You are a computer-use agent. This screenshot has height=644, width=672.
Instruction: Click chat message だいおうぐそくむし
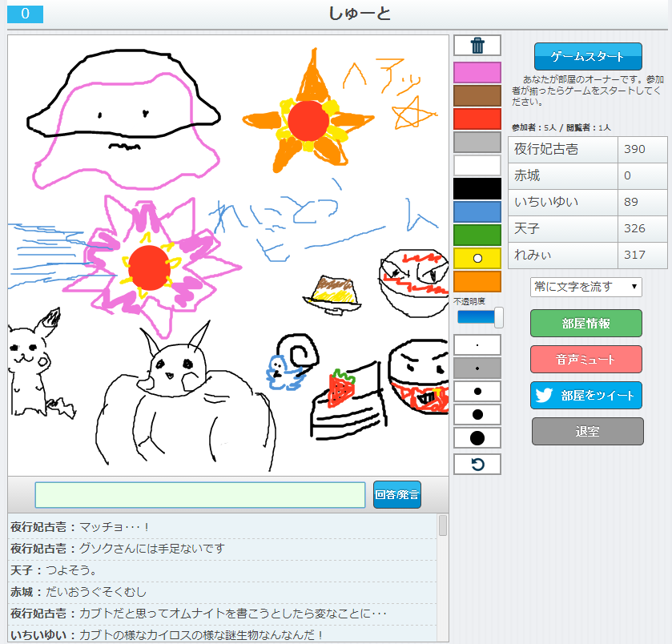(96, 592)
